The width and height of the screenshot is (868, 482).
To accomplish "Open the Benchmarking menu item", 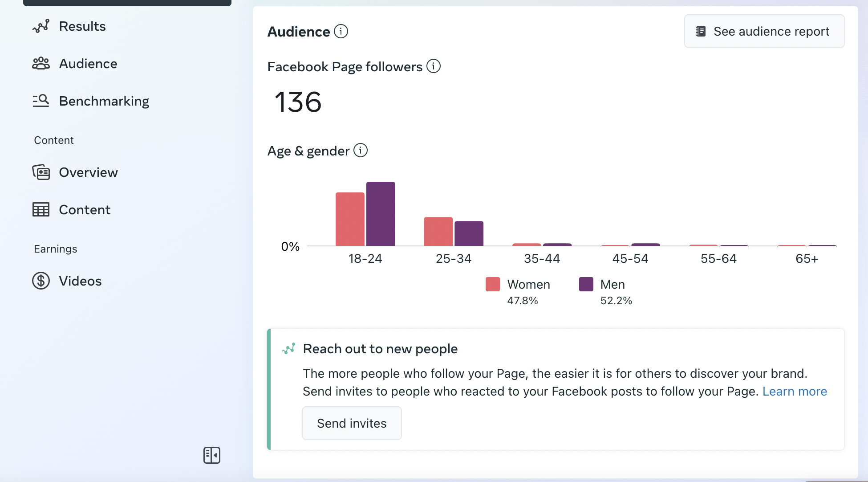I will (104, 101).
